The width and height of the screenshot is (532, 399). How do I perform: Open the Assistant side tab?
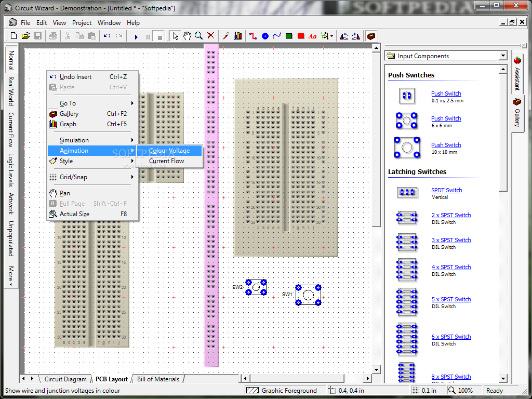[x=517, y=74]
